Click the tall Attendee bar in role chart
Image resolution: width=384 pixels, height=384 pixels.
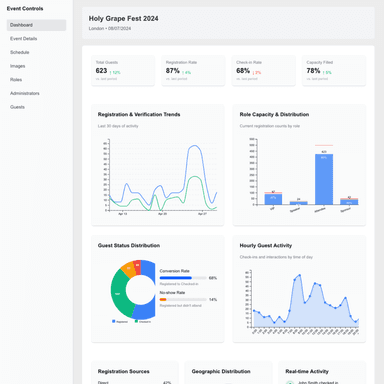click(x=324, y=179)
